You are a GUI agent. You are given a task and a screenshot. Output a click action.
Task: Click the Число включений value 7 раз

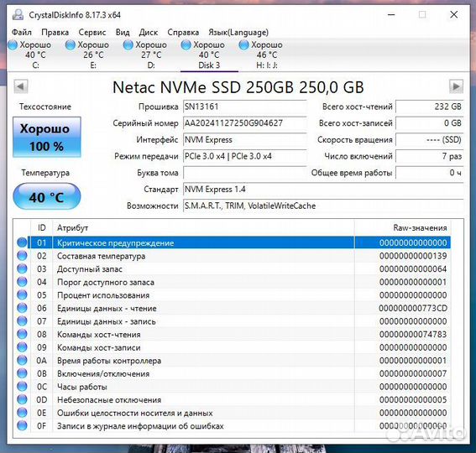pyautogui.click(x=430, y=156)
